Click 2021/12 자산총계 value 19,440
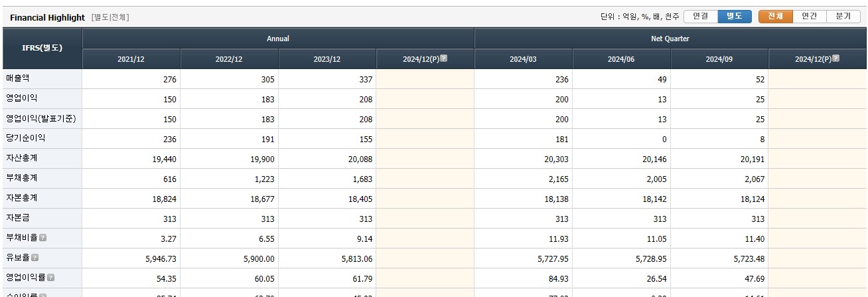 [165, 159]
